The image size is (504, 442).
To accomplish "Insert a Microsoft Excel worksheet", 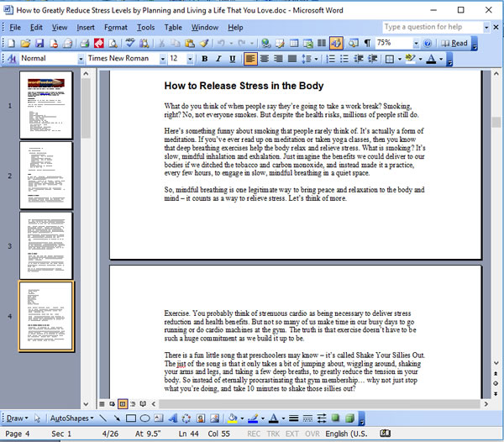I will (307, 43).
